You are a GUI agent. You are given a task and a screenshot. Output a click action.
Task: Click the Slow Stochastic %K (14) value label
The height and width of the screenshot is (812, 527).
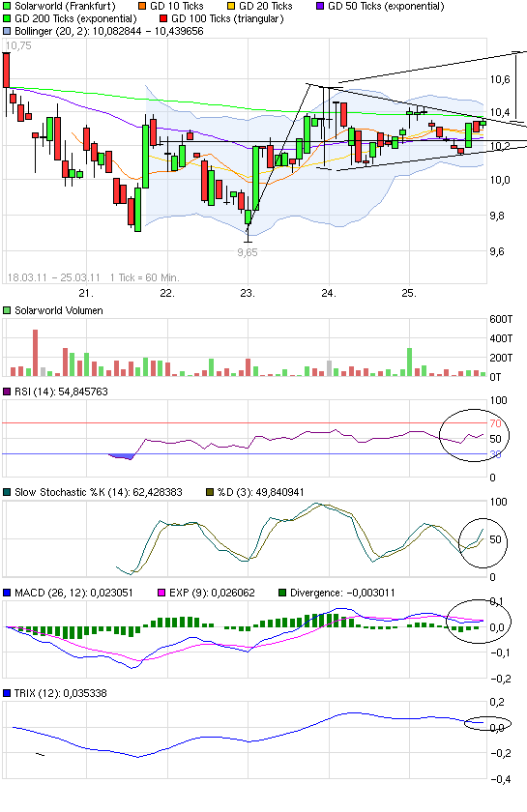click(99, 492)
